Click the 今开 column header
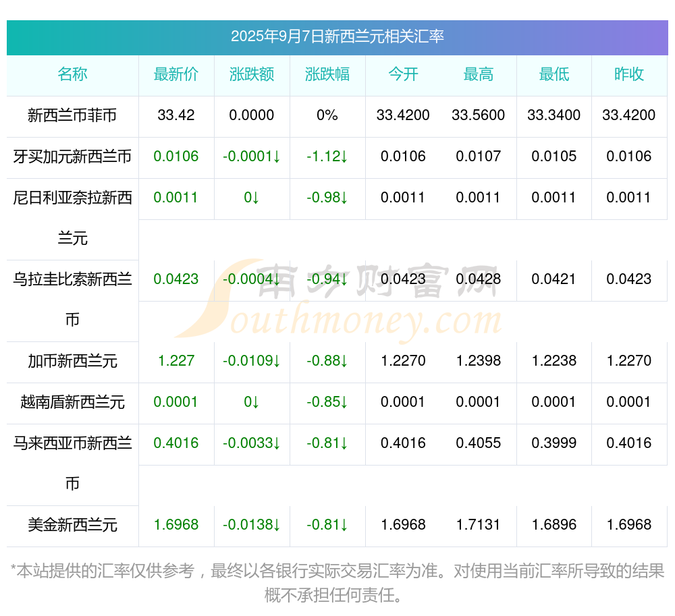The image size is (675, 616). [x=403, y=74]
